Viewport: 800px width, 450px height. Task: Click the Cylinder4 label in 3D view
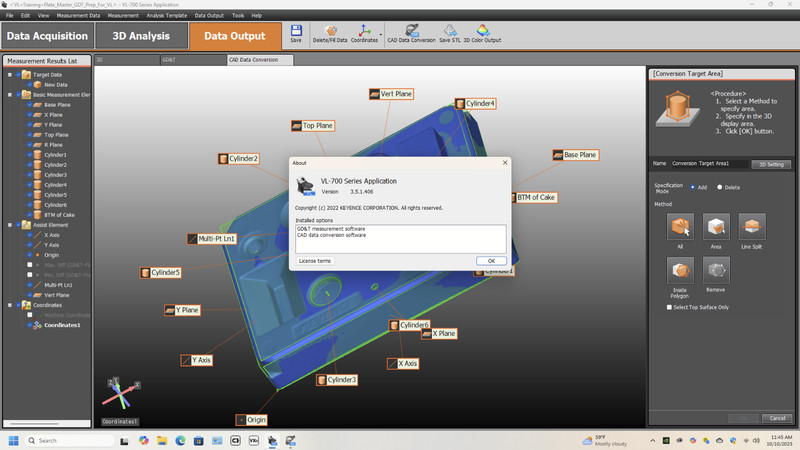click(x=476, y=104)
